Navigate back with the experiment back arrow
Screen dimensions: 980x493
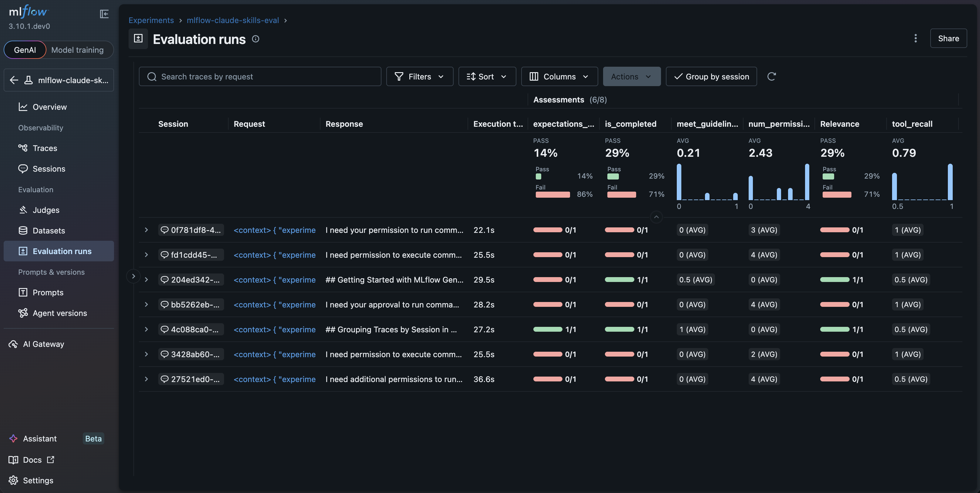point(14,80)
